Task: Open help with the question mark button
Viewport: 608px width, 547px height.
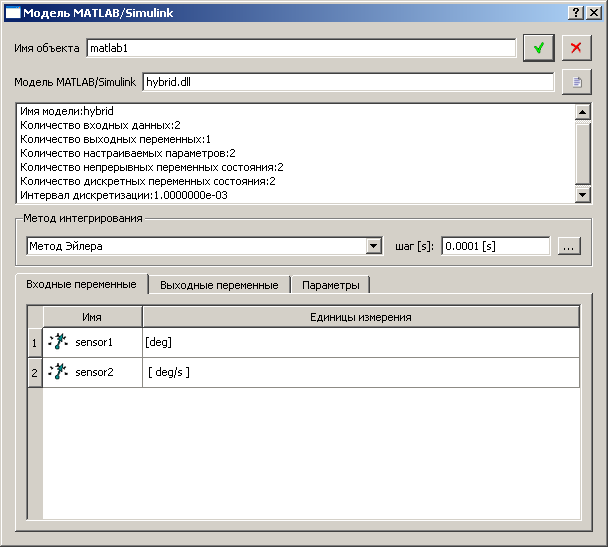Action: point(576,13)
